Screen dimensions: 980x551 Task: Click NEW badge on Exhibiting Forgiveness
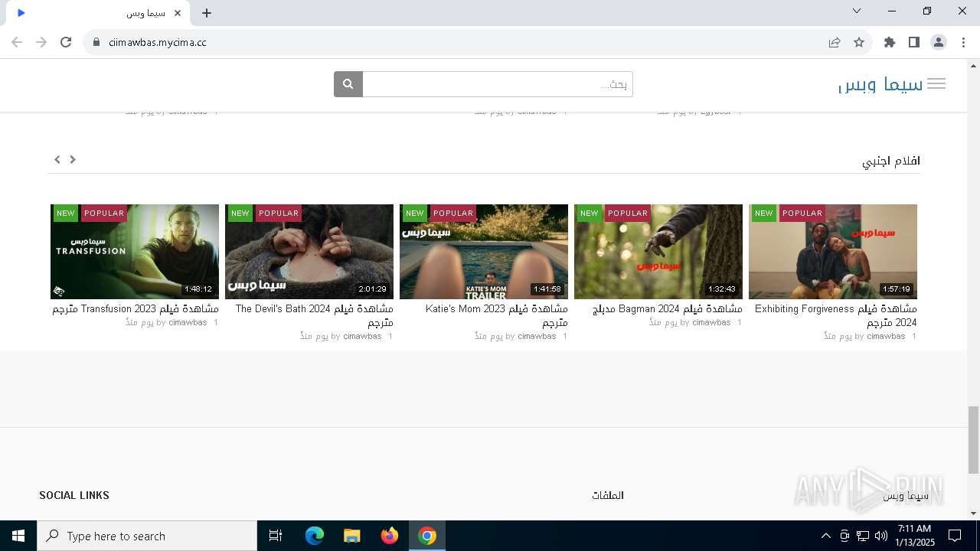point(764,214)
